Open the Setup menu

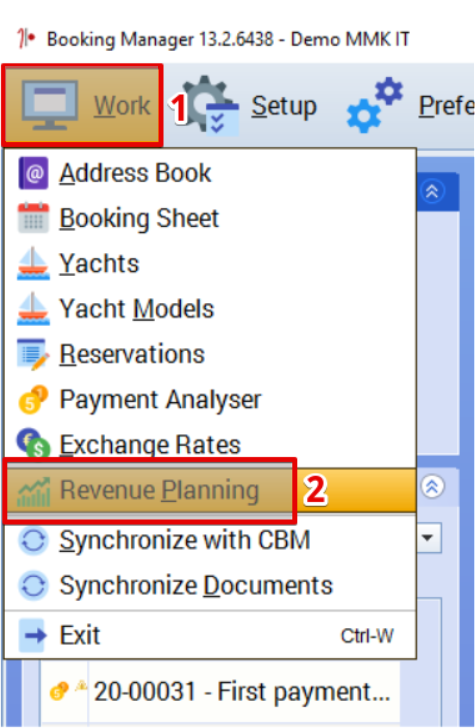pyautogui.click(x=284, y=106)
